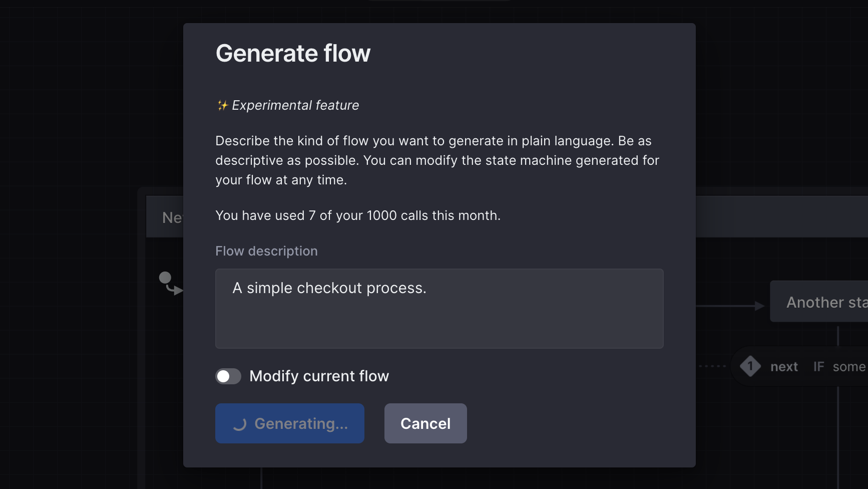Image resolution: width=868 pixels, height=489 pixels.
Task: Click the usage counter text showing 7 of 1000 calls
Action: pos(357,215)
